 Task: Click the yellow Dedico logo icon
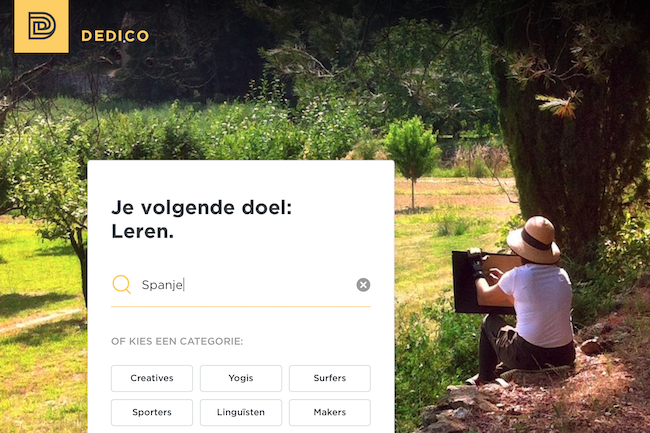(41, 26)
